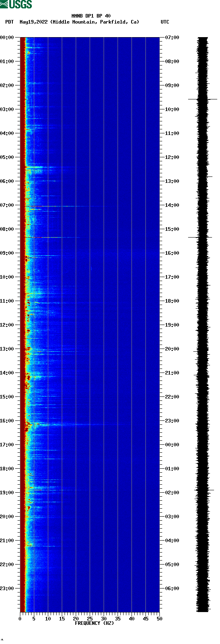
Task: Click the 12:00 PDT time label
Action: 7,325
